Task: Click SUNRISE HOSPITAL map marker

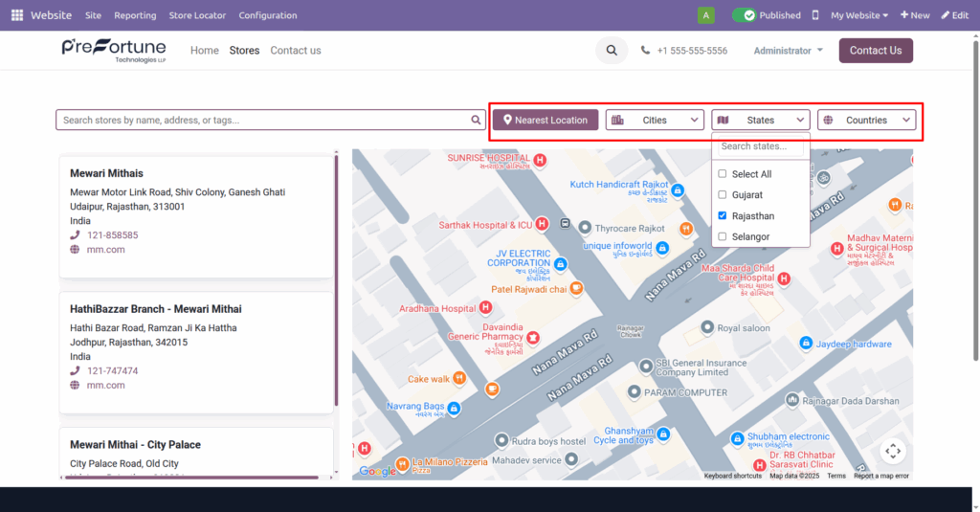Action: [x=540, y=160]
